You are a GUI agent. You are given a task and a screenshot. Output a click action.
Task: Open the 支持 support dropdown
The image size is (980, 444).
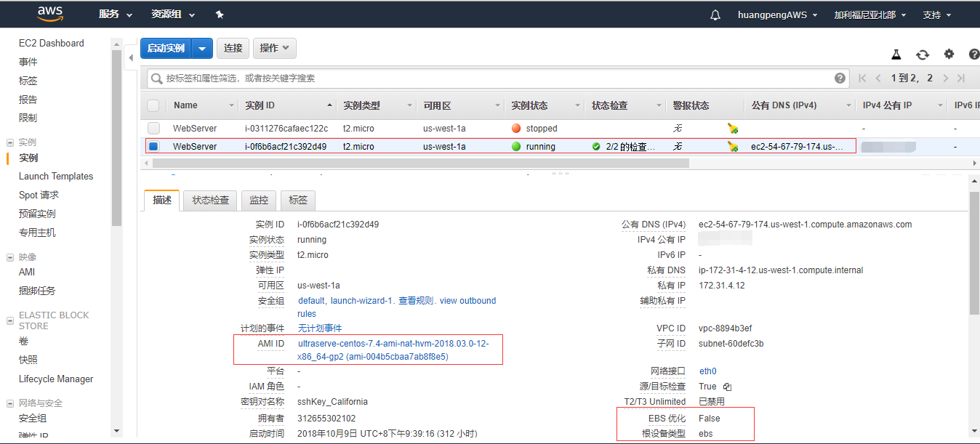[937, 15]
